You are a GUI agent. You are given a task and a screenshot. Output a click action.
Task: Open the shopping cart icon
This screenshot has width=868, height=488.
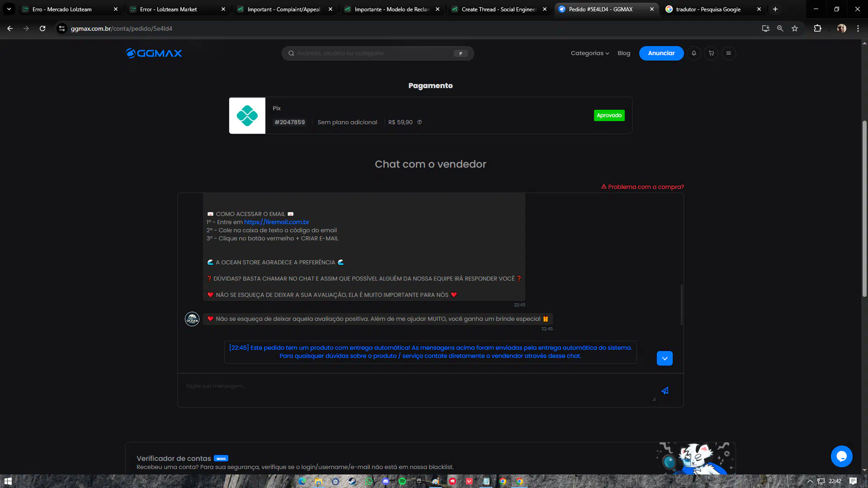point(711,53)
